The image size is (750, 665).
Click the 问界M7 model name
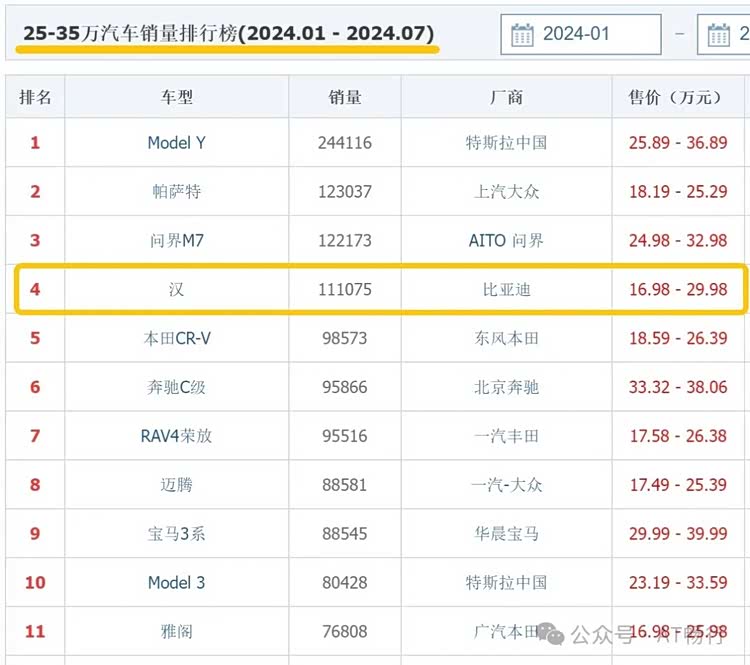point(176,241)
